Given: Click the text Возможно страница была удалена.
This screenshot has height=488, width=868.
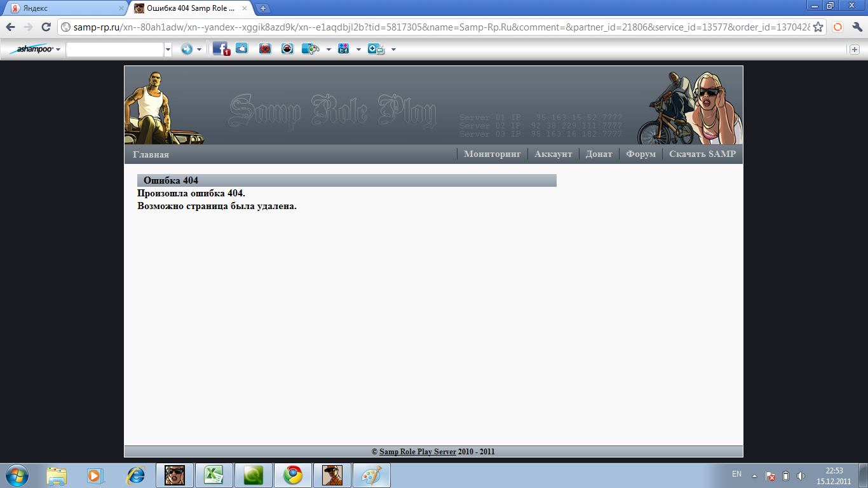Looking at the screenshot, I should [x=217, y=206].
